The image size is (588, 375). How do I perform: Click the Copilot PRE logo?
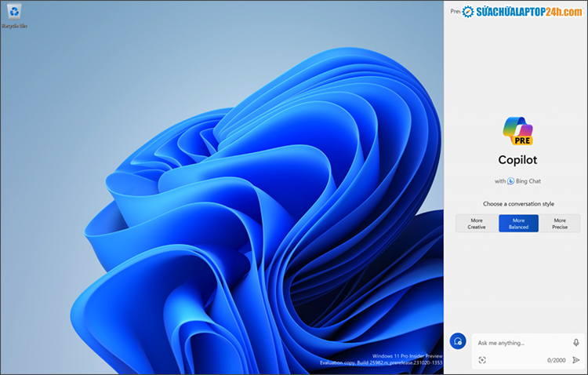[x=517, y=130]
